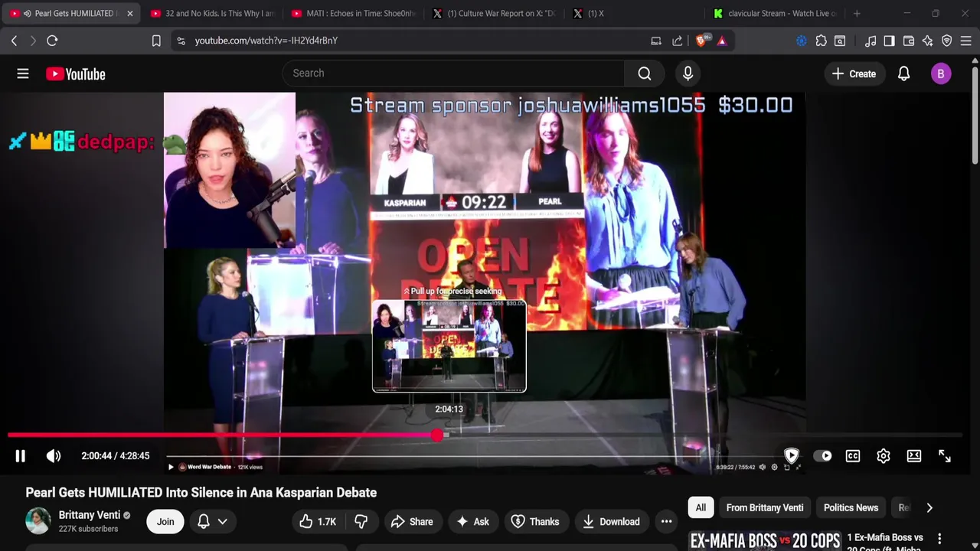Dislike the video
The image size is (980, 551).
(x=361, y=522)
